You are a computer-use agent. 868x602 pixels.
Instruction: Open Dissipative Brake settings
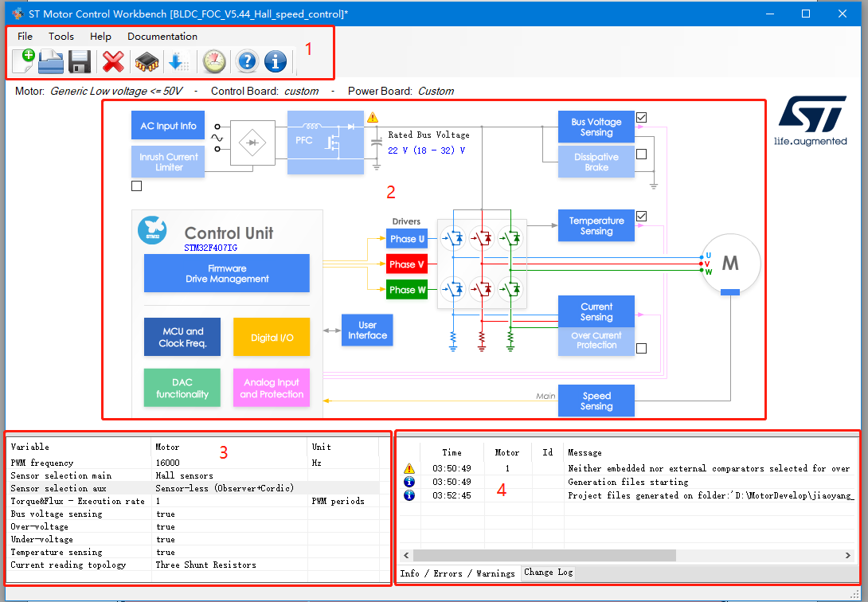tap(596, 162)
